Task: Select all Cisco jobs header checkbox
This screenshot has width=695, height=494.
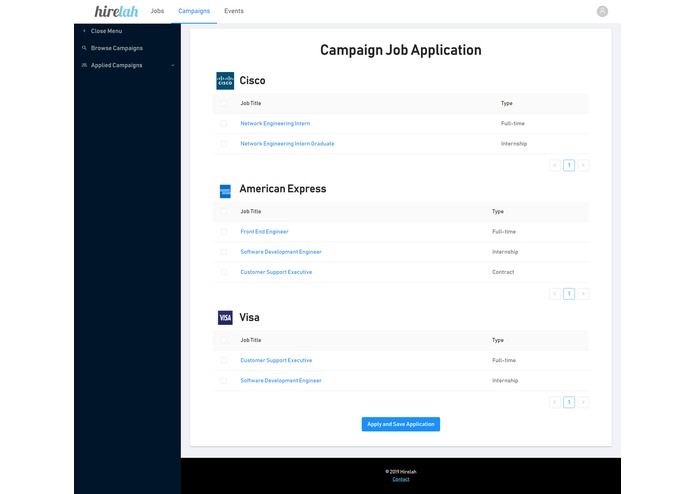Action: point(224,103)
